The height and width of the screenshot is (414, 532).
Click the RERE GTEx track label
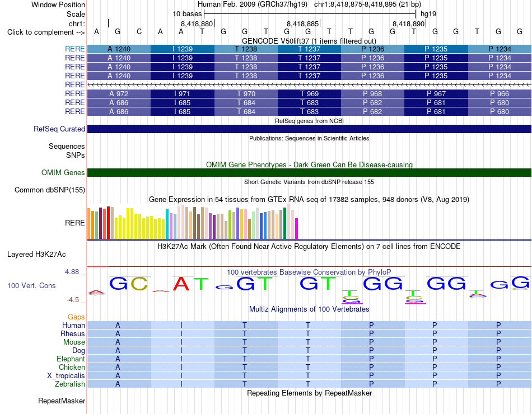pos(75,223)
